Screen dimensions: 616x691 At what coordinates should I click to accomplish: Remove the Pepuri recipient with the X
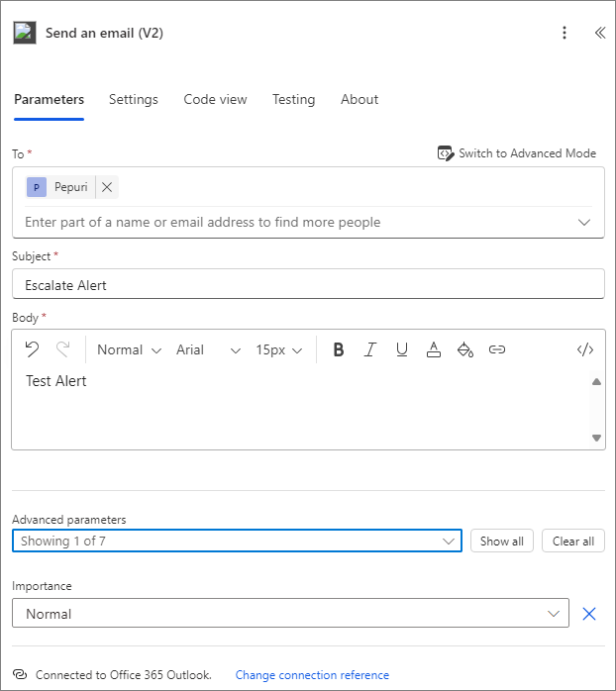point(107,187)
